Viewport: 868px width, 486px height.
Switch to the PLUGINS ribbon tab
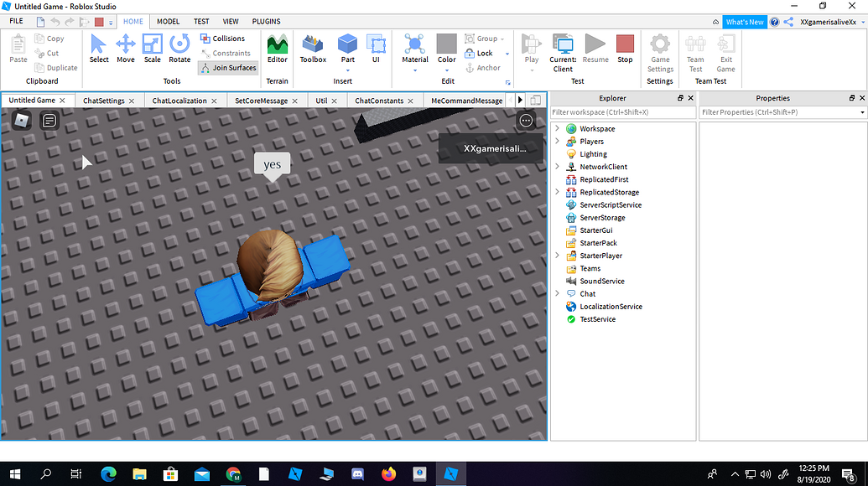266,22
